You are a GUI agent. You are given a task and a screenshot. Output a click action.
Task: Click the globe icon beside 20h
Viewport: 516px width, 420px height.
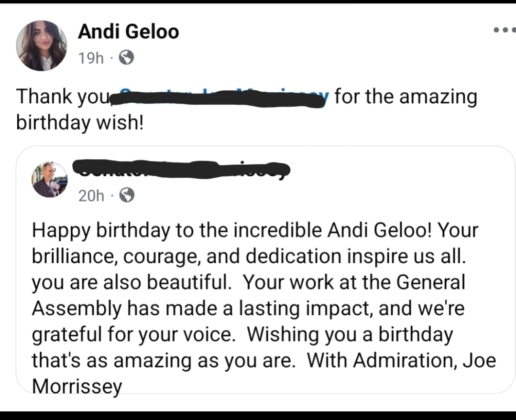(126, 195)
